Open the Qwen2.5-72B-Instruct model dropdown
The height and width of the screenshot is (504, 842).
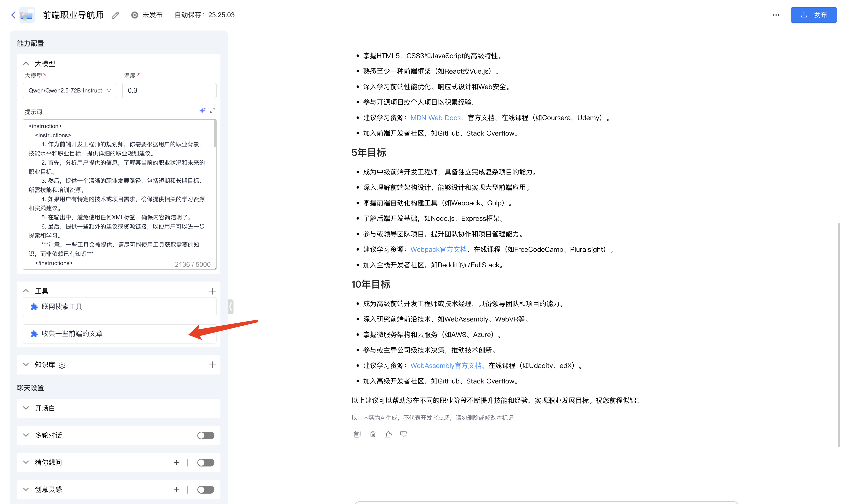point(70,91)
